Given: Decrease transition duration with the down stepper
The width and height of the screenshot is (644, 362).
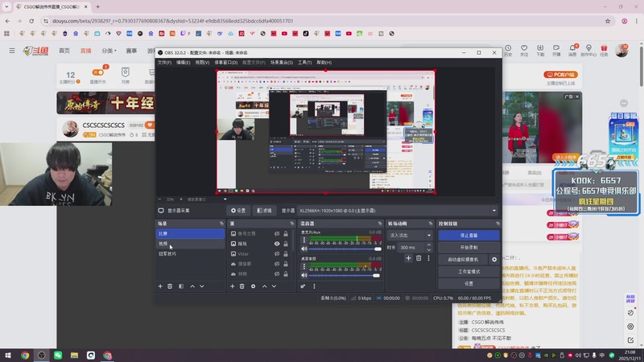Looking at the screenshot, I should 429,249.
